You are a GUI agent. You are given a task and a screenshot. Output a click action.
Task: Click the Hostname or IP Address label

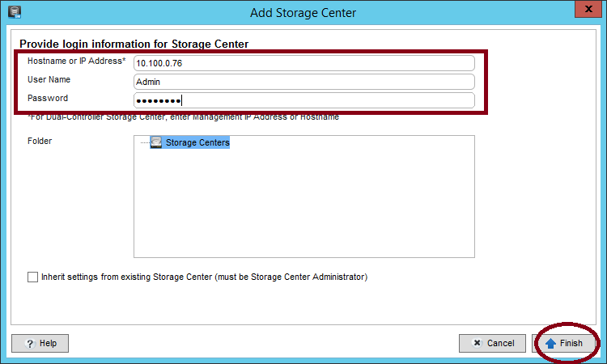tap(76, 61)
